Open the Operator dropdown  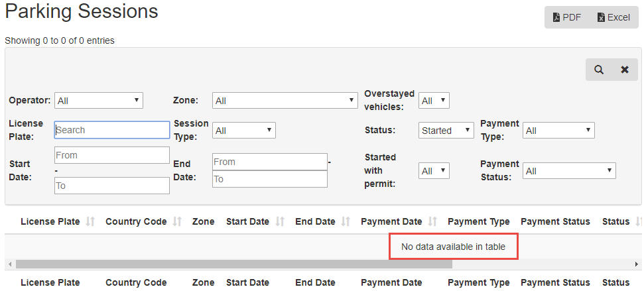coord(99,101)
